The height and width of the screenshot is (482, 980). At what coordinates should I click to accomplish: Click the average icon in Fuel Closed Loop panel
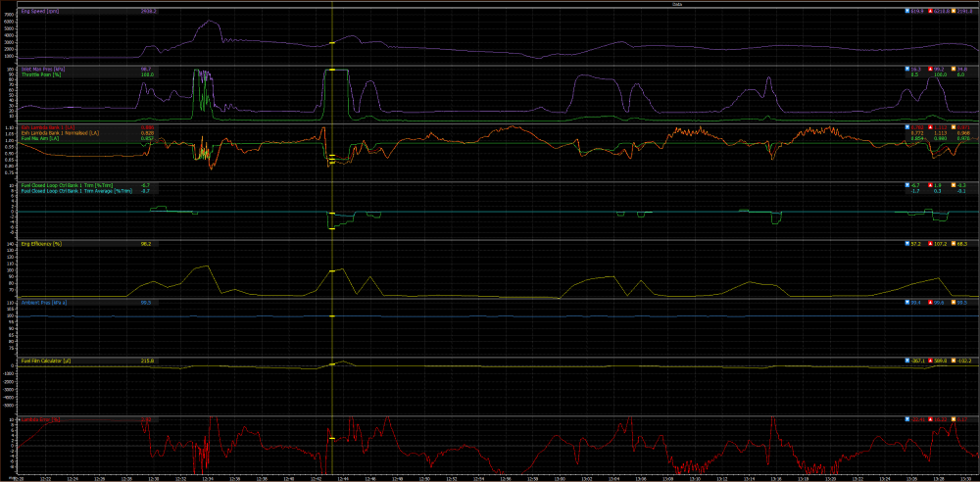tap(955, 185)
